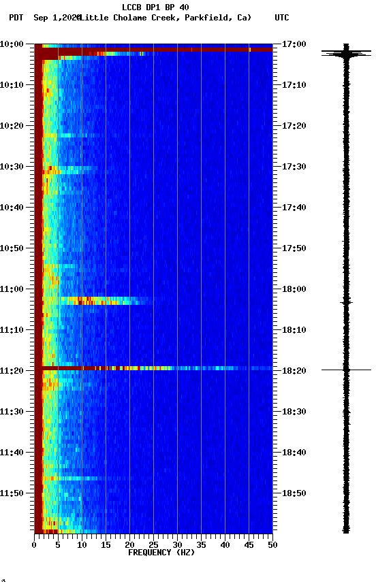
Task: Click the 10:40 PDT time label
Action: 12,208
